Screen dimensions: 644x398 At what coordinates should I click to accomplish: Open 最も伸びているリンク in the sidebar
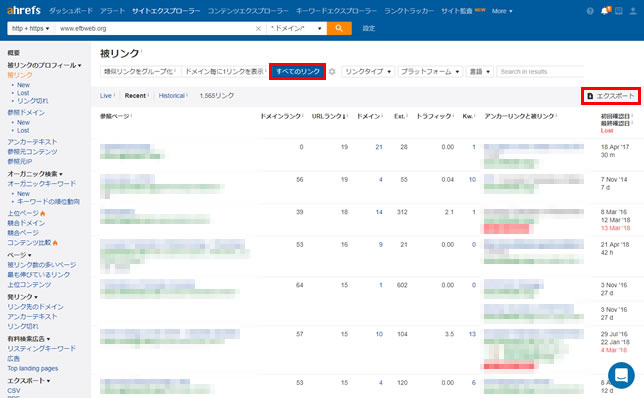click(39, 274)
